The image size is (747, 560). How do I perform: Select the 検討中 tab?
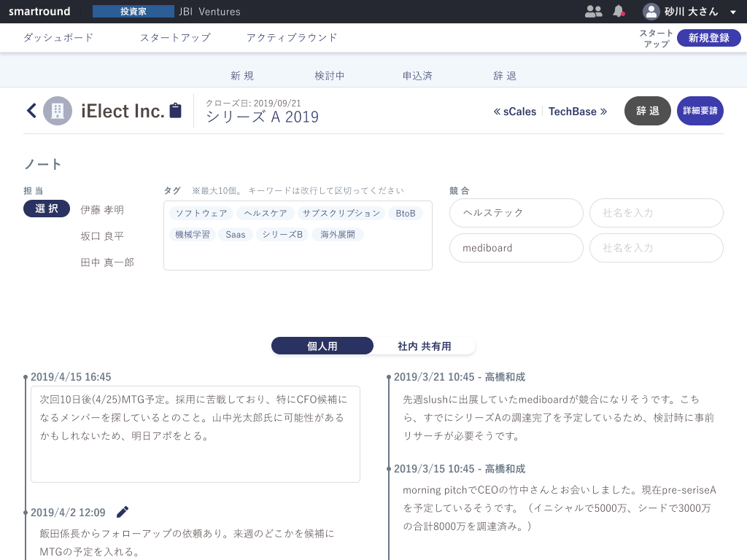click(x=330, y=76)
